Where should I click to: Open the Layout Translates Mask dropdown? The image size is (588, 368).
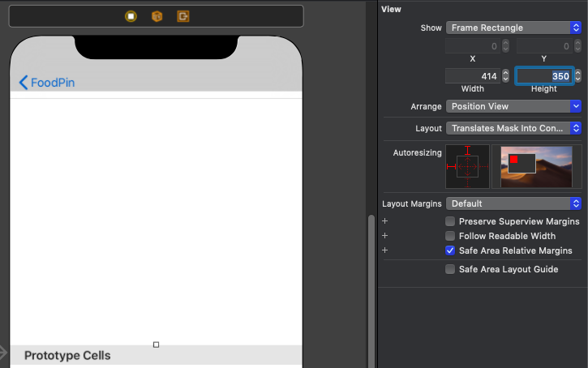tap(513, 128)
